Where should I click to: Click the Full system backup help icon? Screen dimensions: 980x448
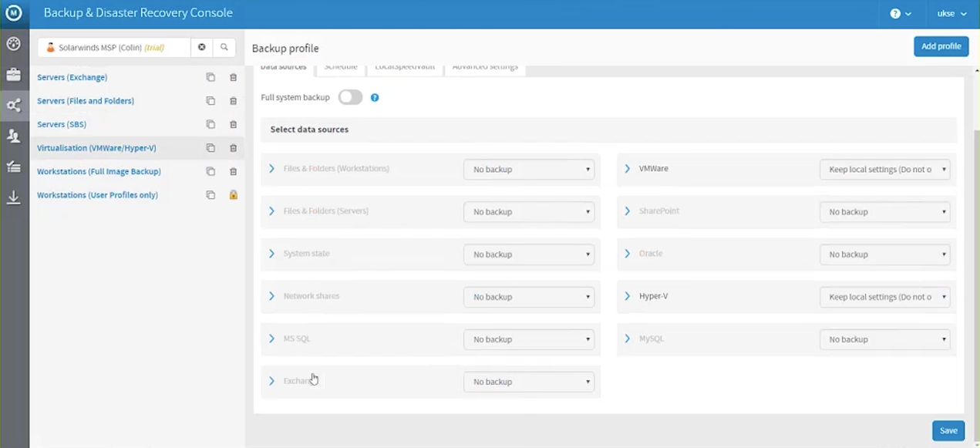coord(375,98)
